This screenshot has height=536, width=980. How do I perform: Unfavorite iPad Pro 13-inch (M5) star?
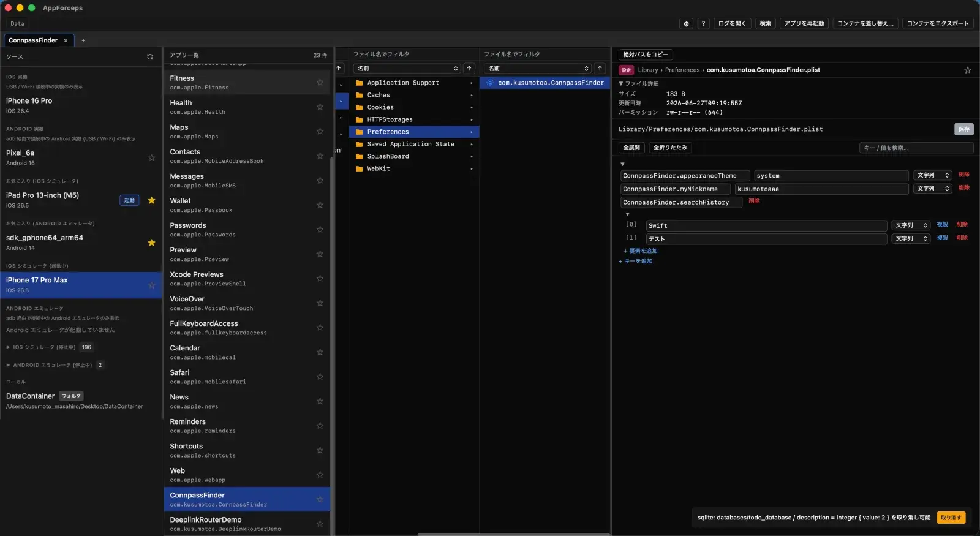pyautogui.click(x=151, y=200)
